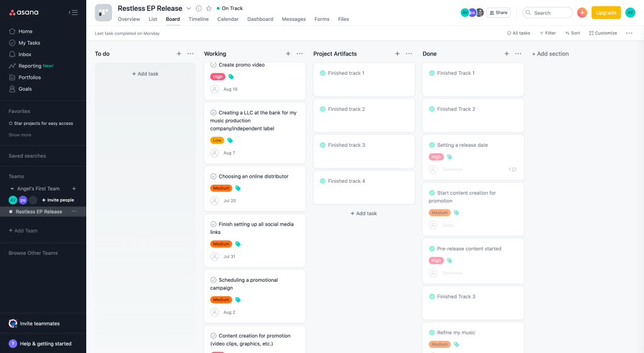
Task: Open the On Track status dropdown
Action: (230, 9)
